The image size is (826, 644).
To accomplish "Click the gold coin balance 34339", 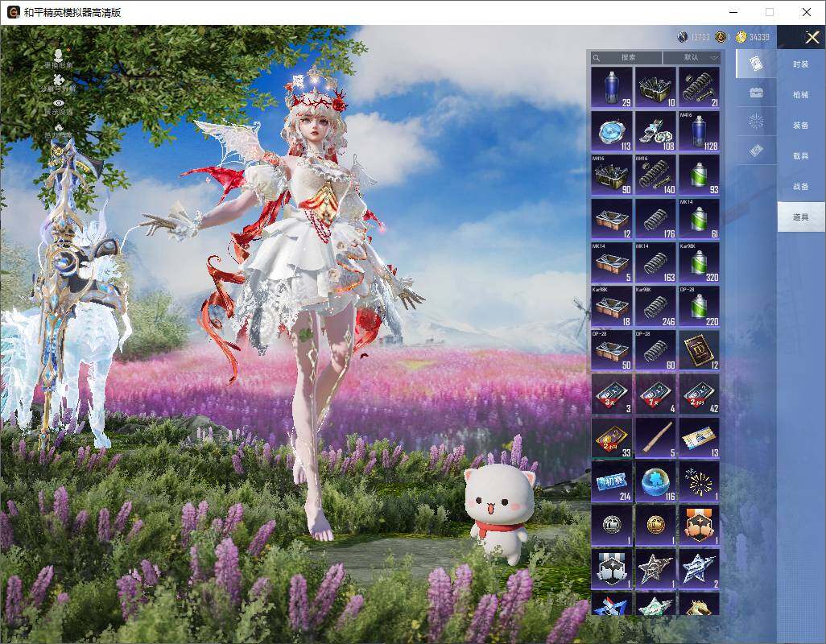I will (753, 37).
